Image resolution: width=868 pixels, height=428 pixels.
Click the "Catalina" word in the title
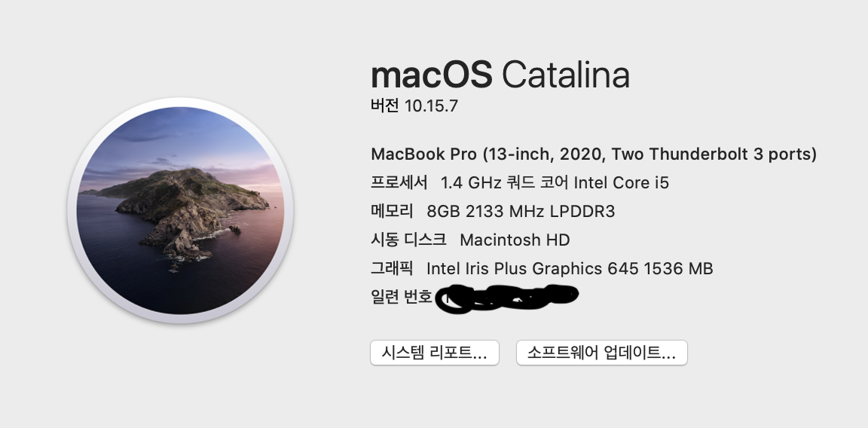(566, 75)
